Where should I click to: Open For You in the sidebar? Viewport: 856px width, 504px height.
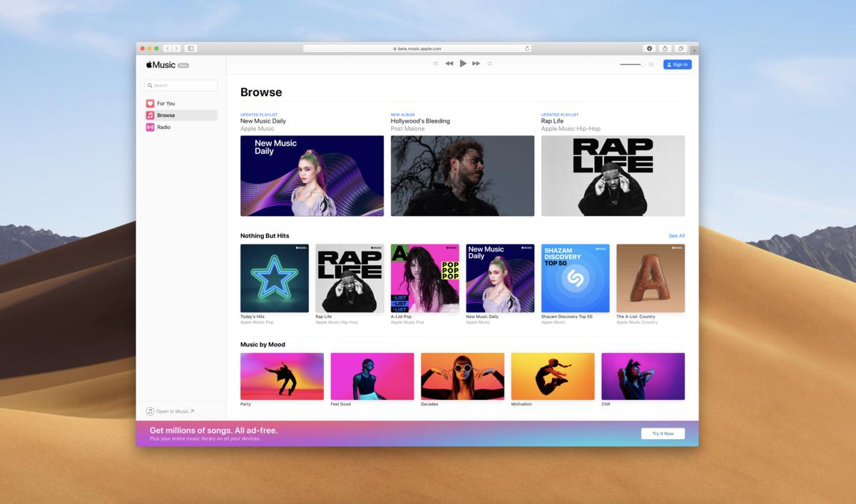181,103
